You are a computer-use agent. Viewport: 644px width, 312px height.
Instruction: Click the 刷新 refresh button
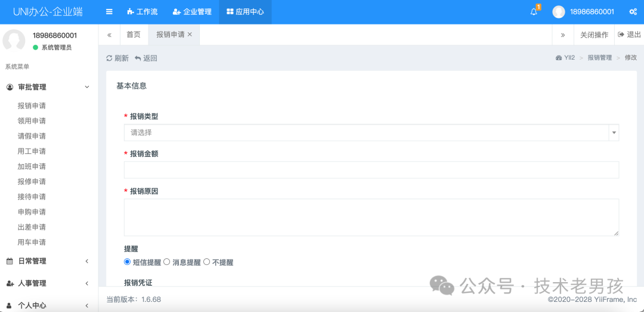(117, 58)
